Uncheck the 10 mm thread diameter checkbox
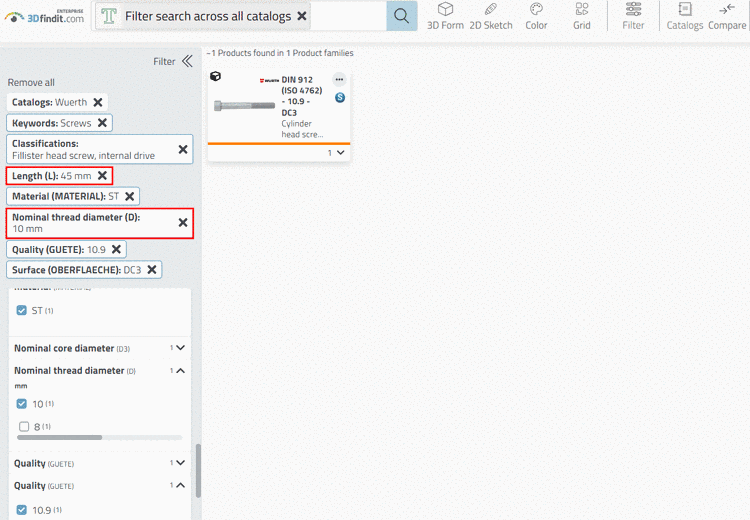The image size is (750, 520). [22, 404]
